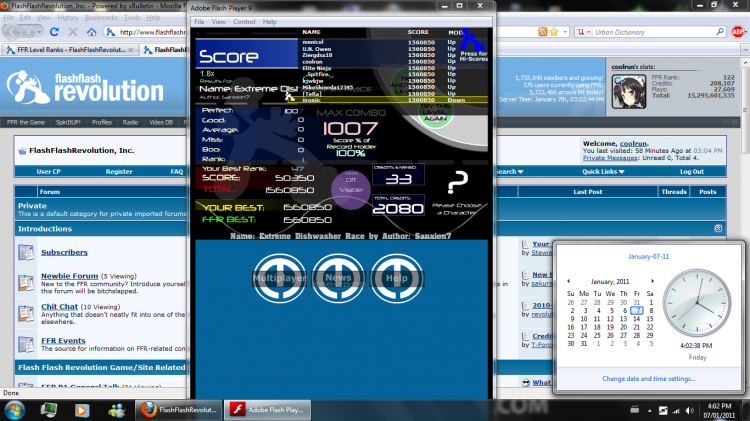Click the bookmark star icon
Viewport: 750px width, 421px height.
coord(554,32)
